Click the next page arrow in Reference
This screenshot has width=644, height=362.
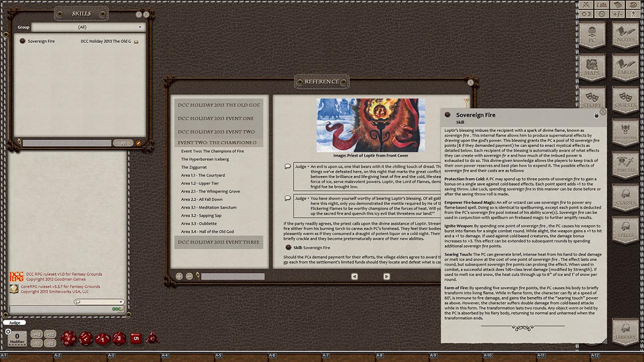click(386, 276)
